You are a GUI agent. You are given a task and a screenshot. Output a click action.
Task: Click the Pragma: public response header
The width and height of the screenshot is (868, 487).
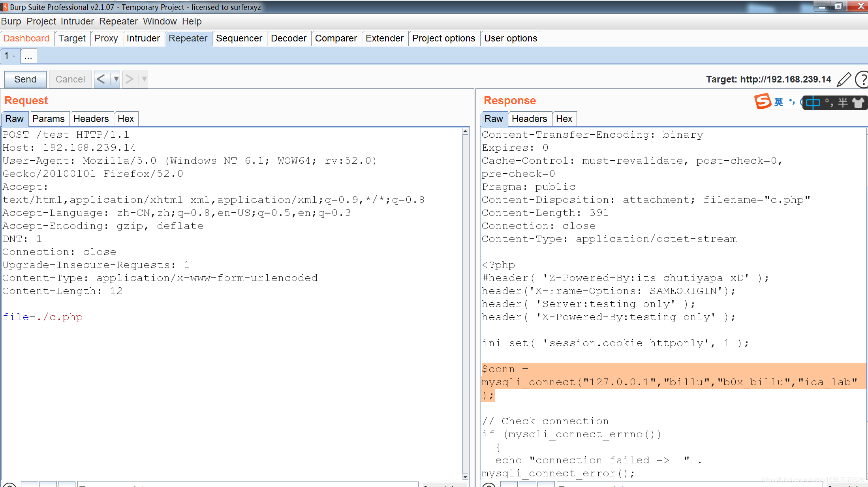[529, 187]
